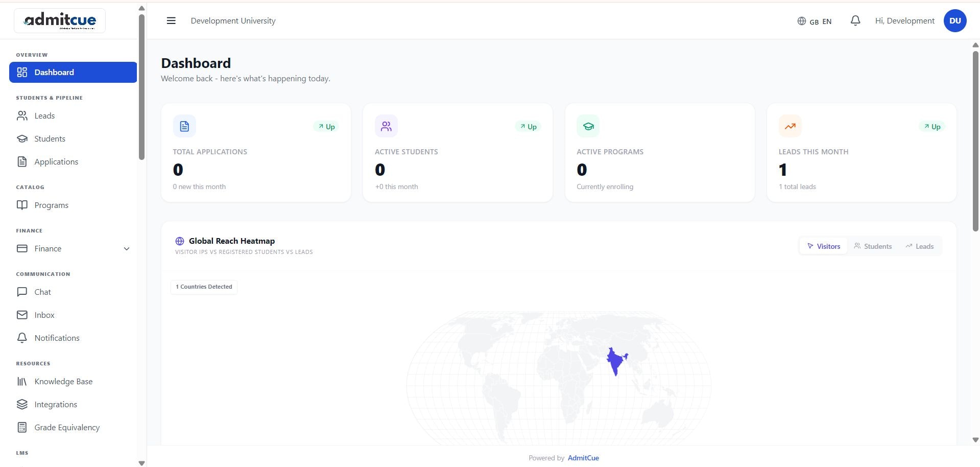Screen dimensions: 980x467
Task: Switch heatmap to Students tab
Action: pos(873,246)
